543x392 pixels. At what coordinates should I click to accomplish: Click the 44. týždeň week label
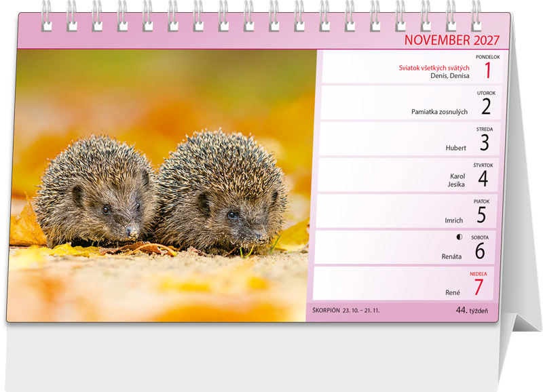click(x=472, y=311)
